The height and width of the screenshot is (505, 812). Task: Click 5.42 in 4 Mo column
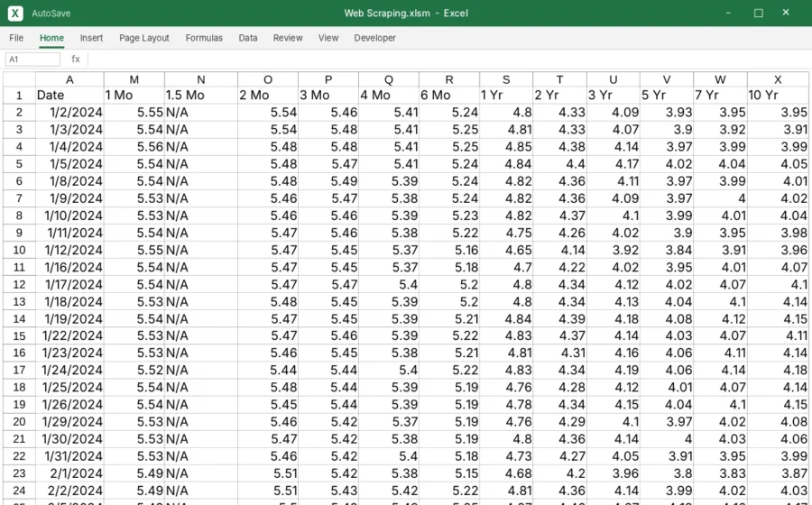tap(388, 491)
